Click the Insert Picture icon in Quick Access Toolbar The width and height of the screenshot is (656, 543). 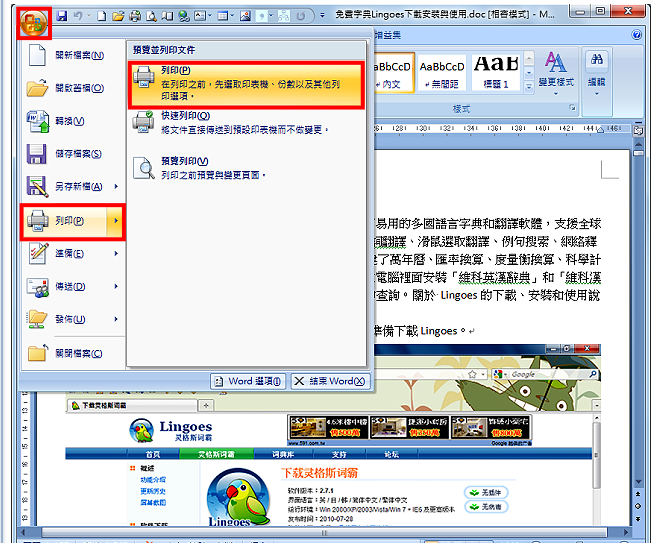[246, 16]
